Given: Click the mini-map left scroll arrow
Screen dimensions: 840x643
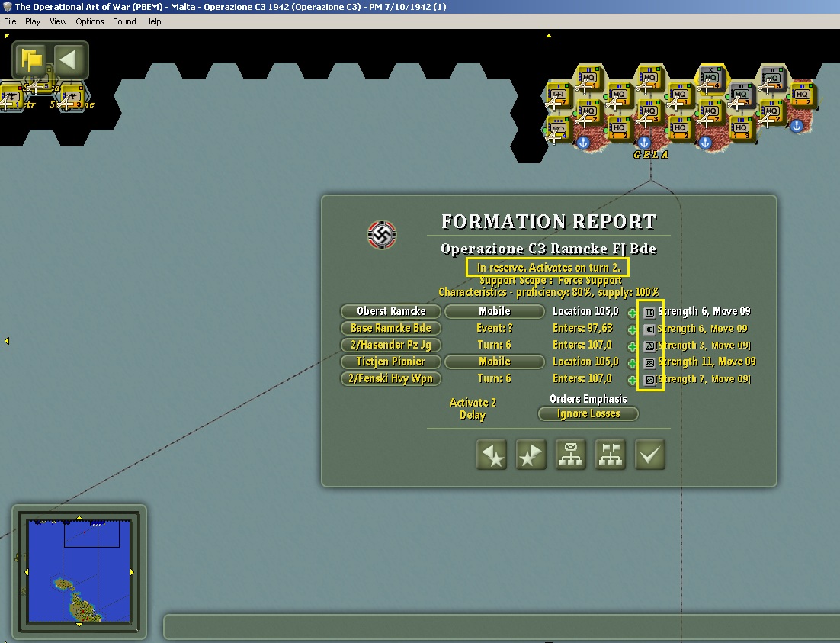Looking at the screenshot, I should [26, 571].
